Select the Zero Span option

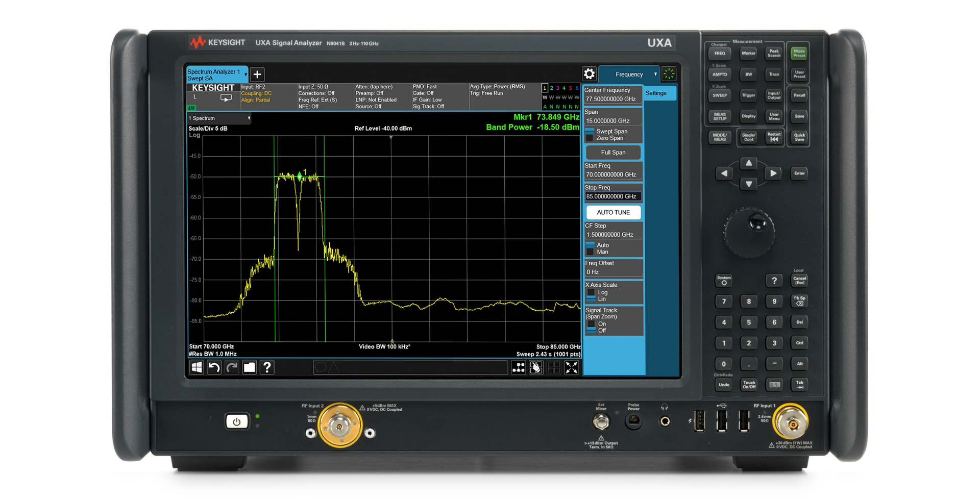[605, 138]
